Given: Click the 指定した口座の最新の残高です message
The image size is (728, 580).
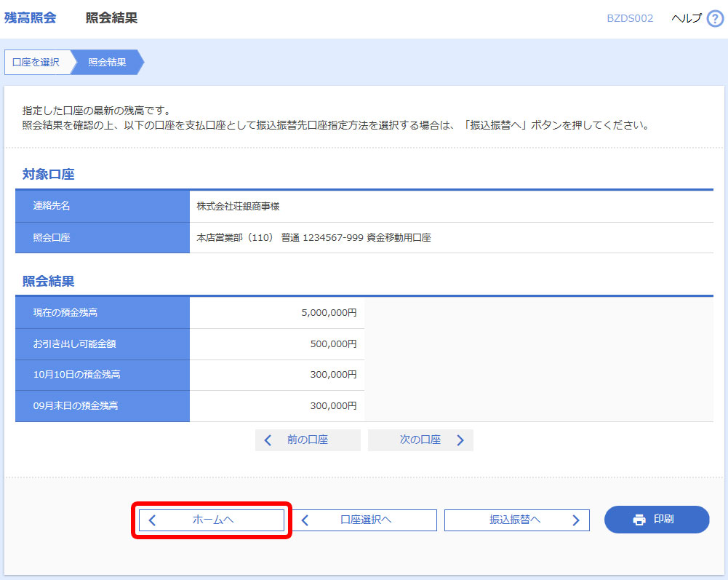Looking at the screenshot, I should (97, 111).
